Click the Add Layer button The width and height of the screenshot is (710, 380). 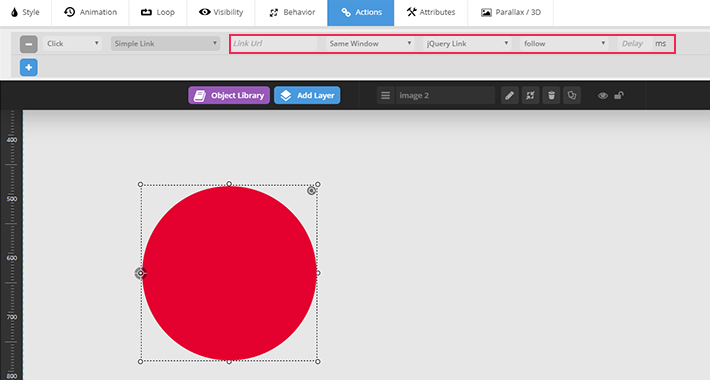[307, 96]
